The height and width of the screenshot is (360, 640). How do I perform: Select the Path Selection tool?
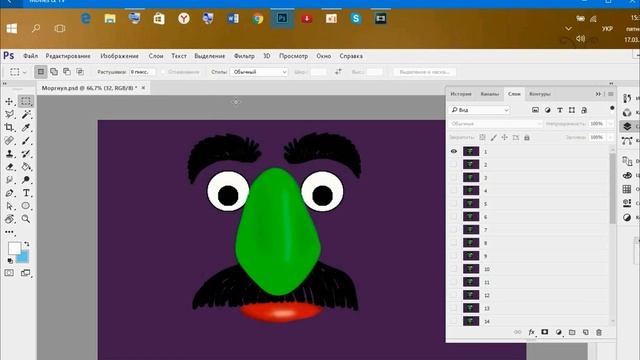point(9,206)
